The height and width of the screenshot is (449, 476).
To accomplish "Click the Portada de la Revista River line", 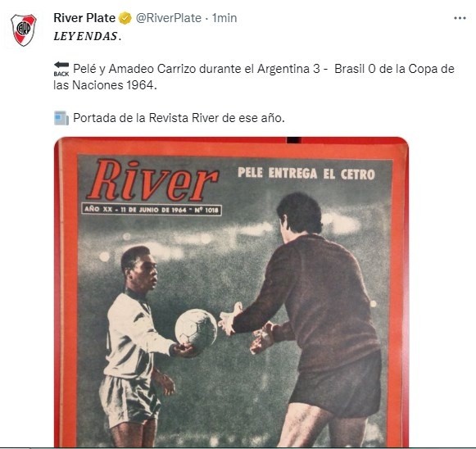I will [x=179, y=118].
